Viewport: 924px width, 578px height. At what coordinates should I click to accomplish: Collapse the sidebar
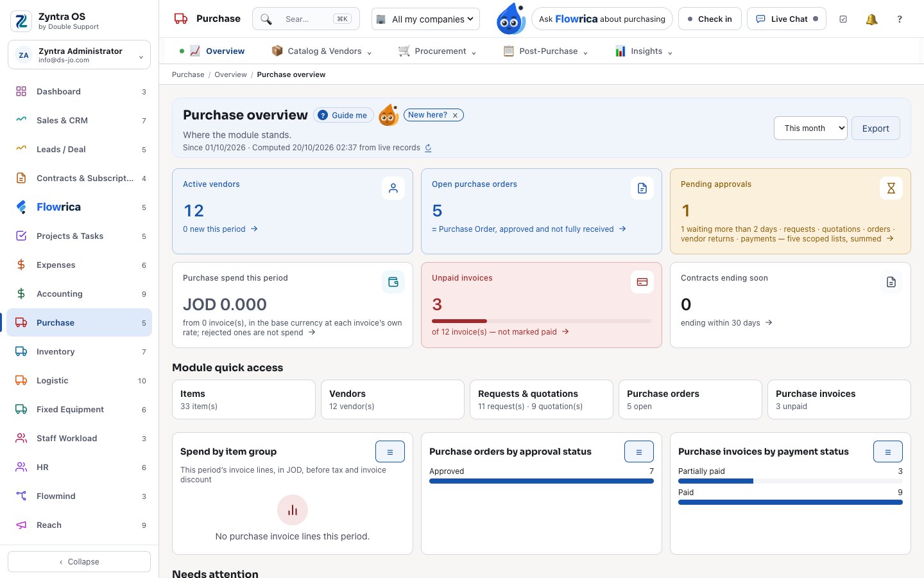pyautogui.click(x=80, y=562)
